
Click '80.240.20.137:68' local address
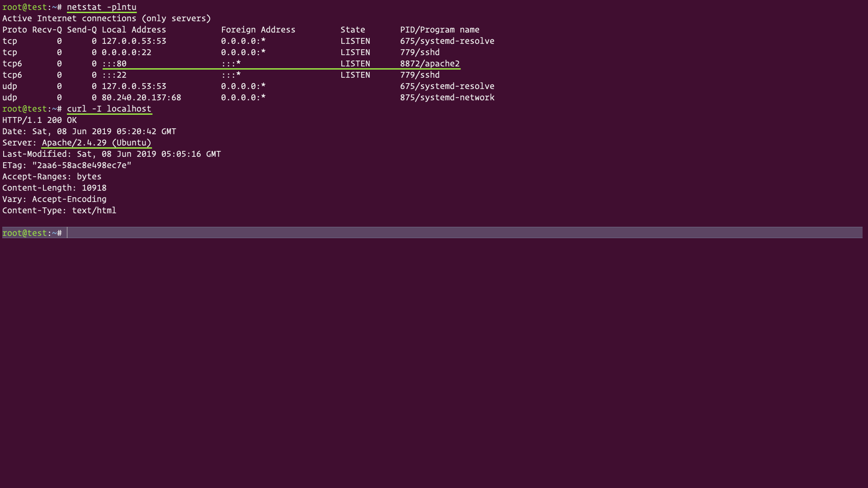pos(142,98)
